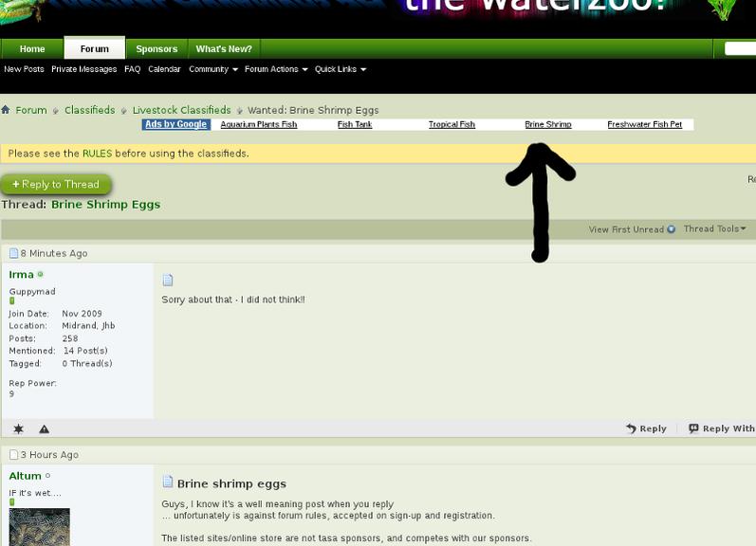Image resolution: width=756 pixels, height=546 pixels.
Task: Click the View First Unread arrow icon
Action: point(672,229)
